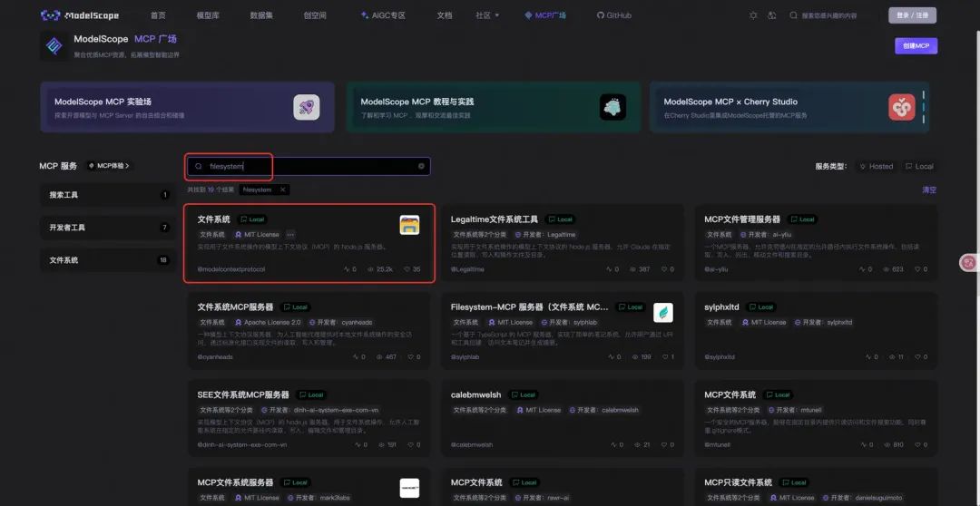Screen dimensions: 980x506
Task: Click the floating assistant icon at right edge
Action: (x=969, y=263)
